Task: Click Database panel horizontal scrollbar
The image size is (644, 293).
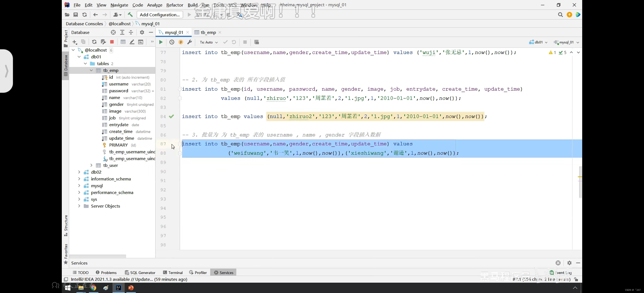Action: [x=98, y=256]
